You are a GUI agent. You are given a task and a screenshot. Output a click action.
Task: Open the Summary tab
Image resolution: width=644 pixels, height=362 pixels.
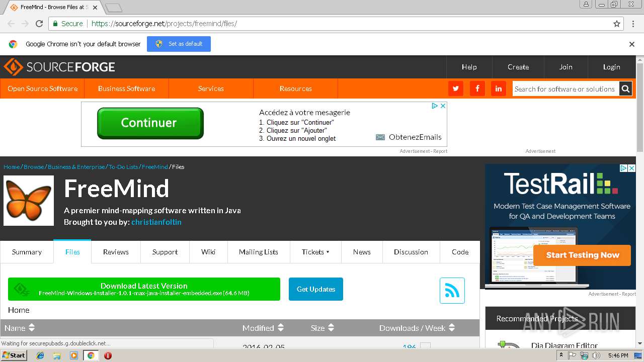tap(27, 252)
